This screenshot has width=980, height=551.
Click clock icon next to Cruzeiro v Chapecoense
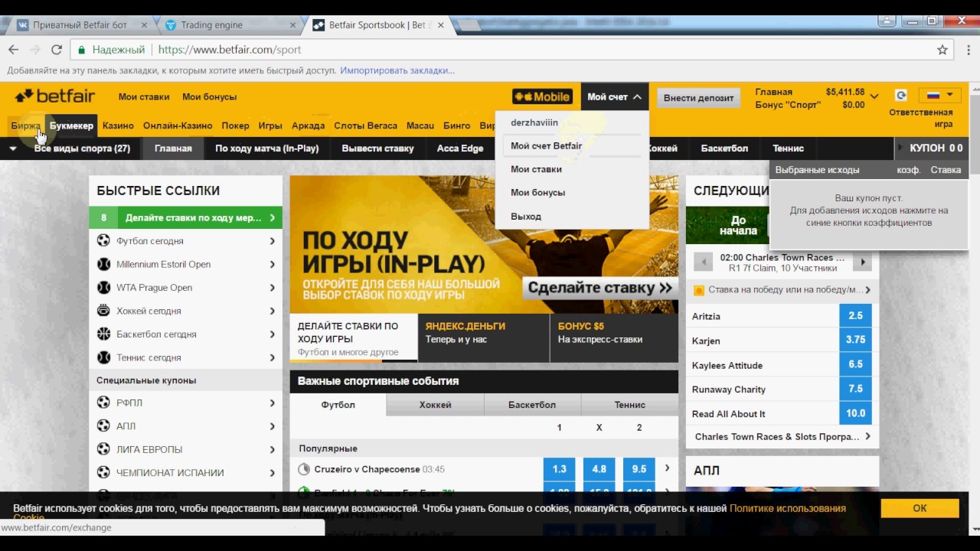[x=304, y=469]
